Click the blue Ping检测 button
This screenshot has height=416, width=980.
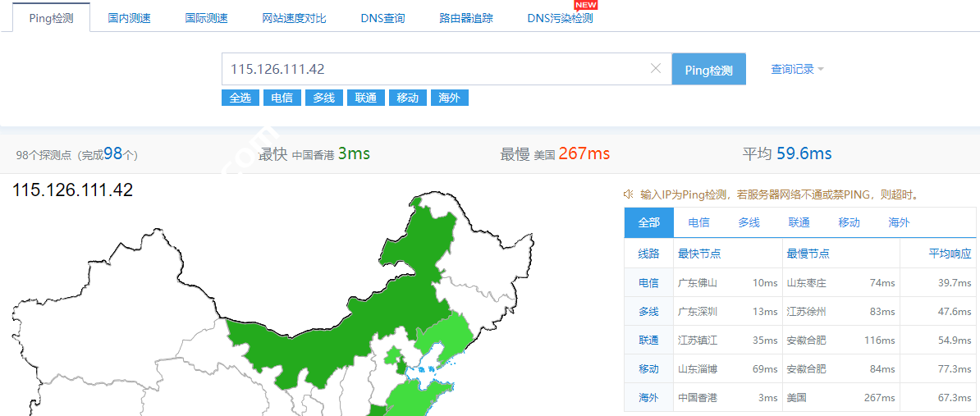[x=709, y=69]
